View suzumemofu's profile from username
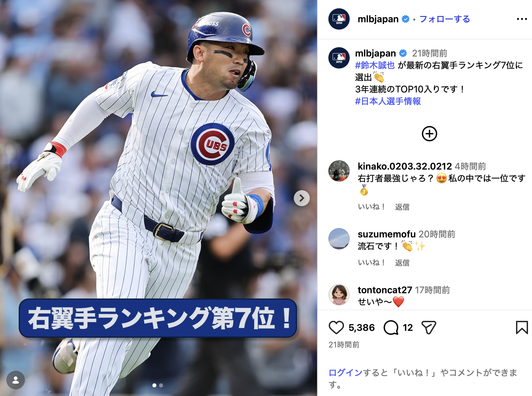Viewport: 532px width, 396px height. tap(387, 234)
